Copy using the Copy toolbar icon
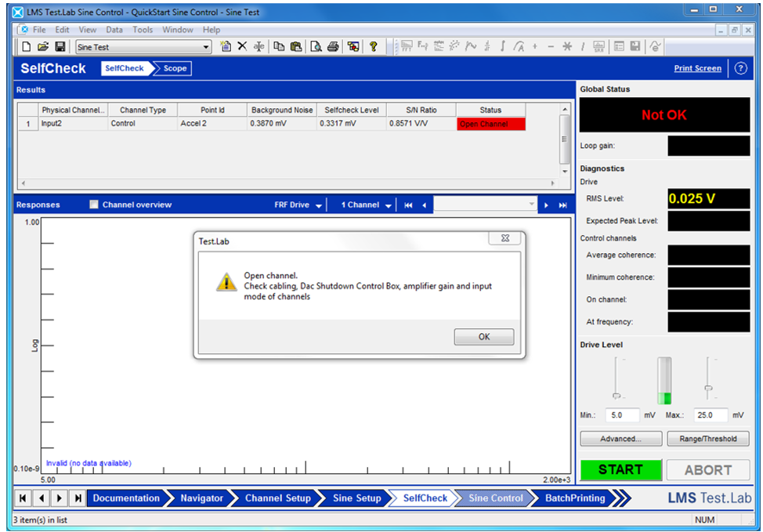The image size is (763, 532). pyautogui.click(x=279, y=46)
